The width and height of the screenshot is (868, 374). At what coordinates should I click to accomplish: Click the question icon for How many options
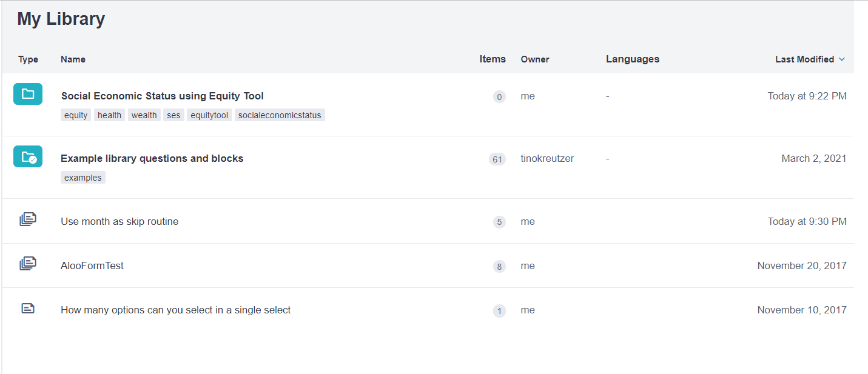28,309
